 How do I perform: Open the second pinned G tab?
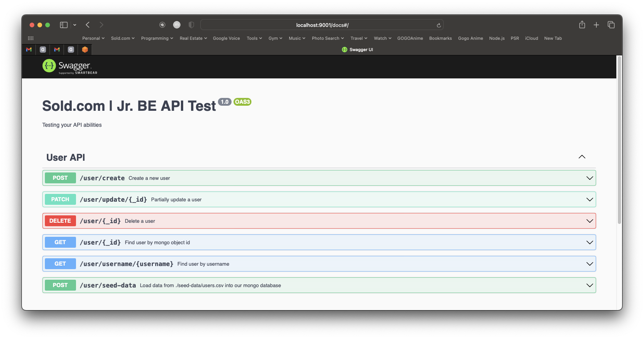pos(71,50)
